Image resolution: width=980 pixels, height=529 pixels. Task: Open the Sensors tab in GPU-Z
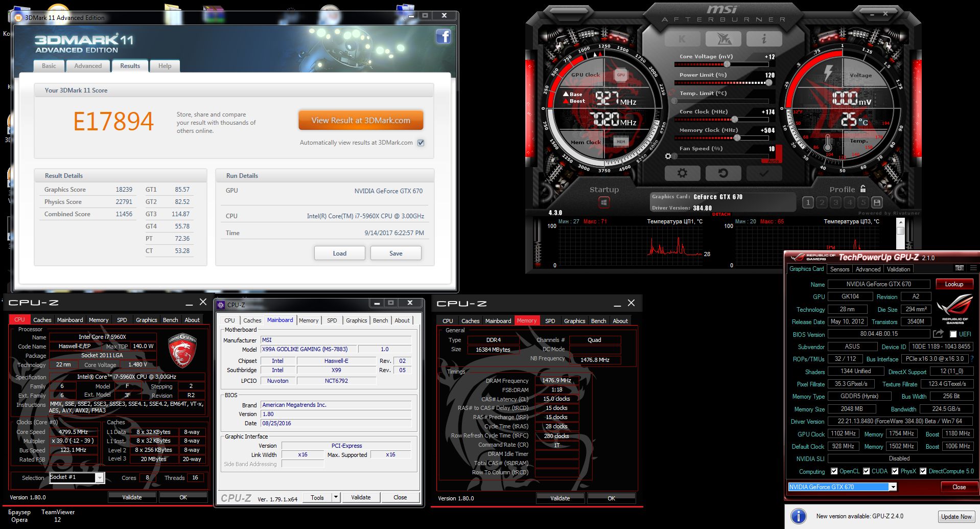(839, 269)
